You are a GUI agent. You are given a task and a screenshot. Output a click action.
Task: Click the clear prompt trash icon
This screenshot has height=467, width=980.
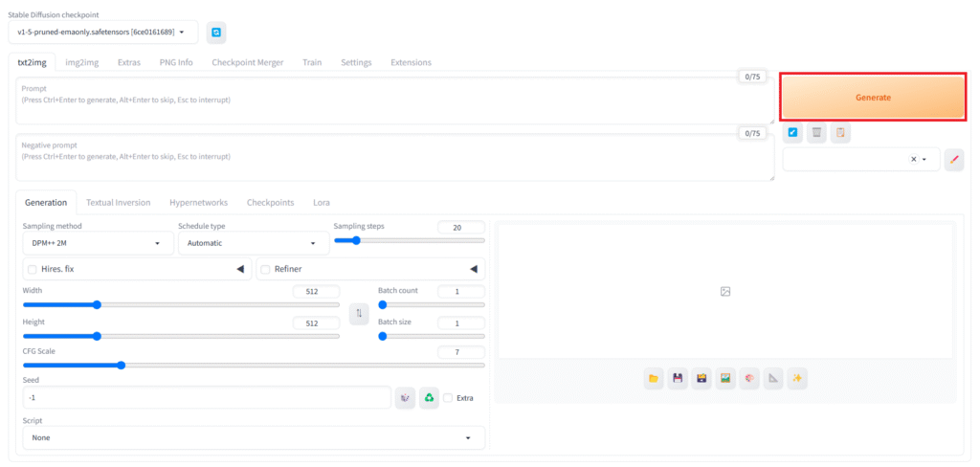point(816,133)
